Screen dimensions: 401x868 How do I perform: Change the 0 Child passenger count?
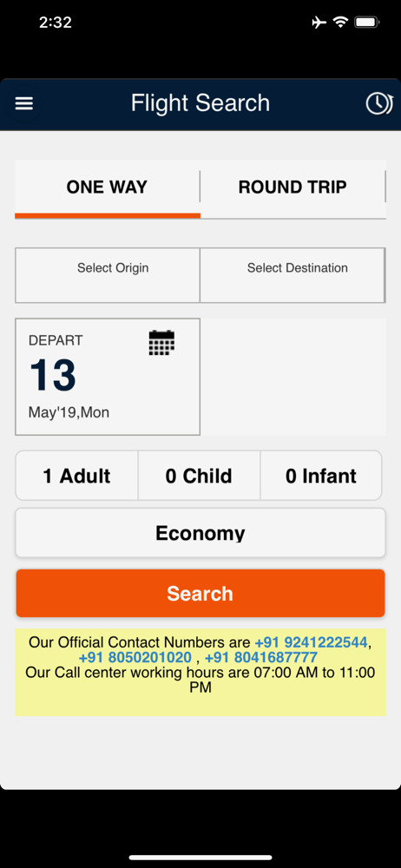tap(199, 476)
